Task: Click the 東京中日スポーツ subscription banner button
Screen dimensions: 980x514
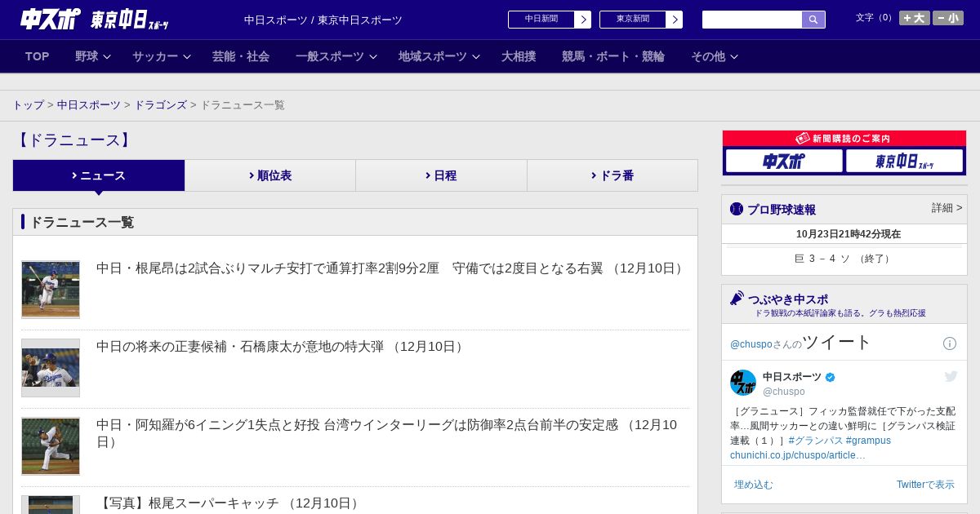Action: [x=904, y=161]
